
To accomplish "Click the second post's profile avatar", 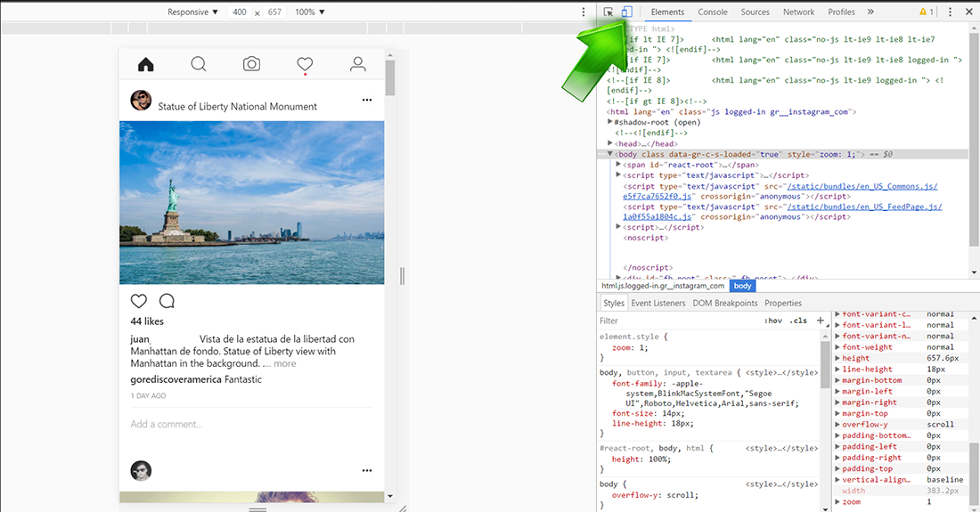I will (142, 470).
